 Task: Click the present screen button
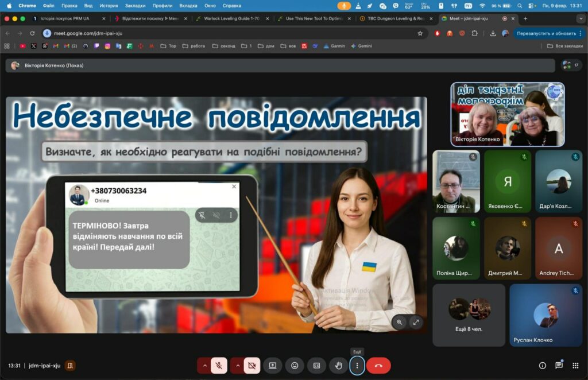coord(273,366)
